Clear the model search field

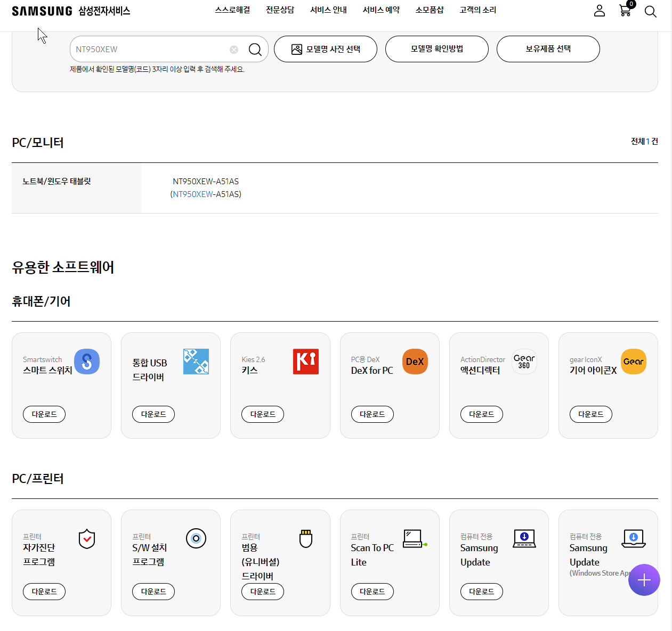coord(234,50)
